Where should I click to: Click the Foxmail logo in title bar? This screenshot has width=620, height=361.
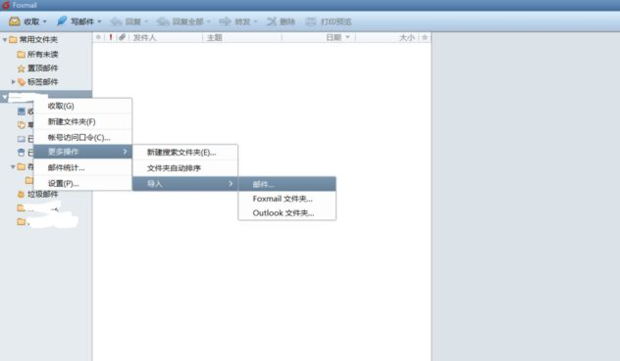pos(6,5)
